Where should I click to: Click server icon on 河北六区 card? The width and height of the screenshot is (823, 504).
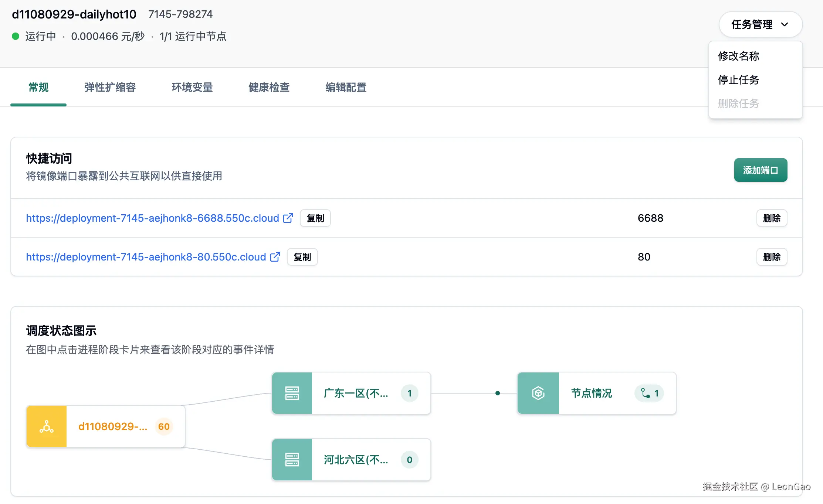coord(292,460)
